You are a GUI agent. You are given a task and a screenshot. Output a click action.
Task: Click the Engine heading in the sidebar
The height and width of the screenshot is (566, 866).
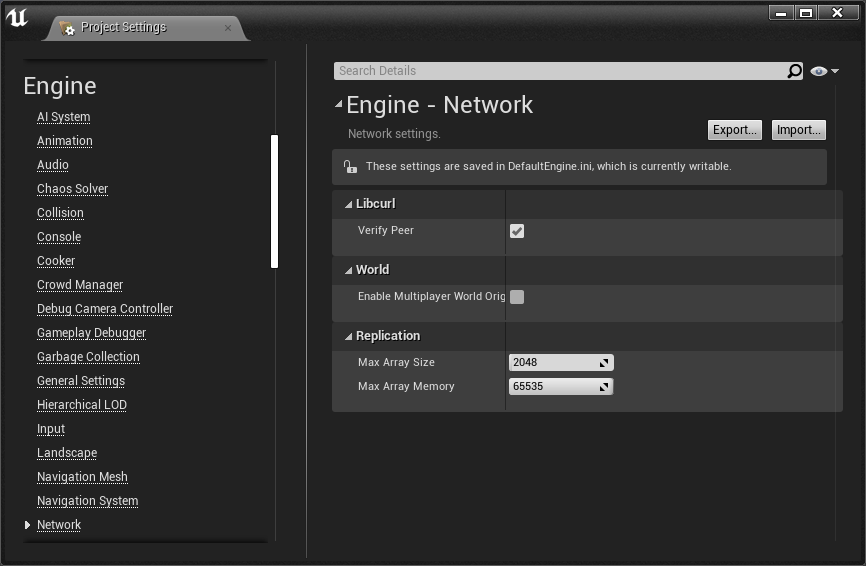(60, 86)
